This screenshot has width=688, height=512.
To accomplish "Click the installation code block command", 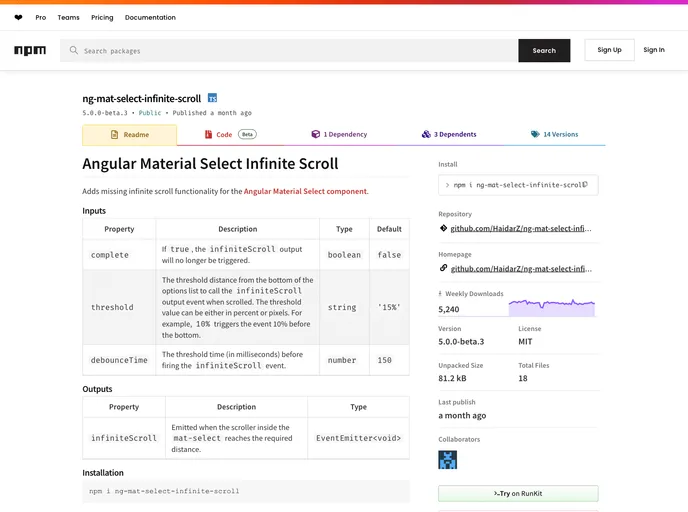I will pyautogui.click(x=164, y=491).
